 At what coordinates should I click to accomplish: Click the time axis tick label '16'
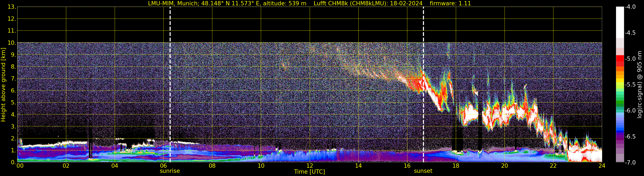tap(407, 166)
